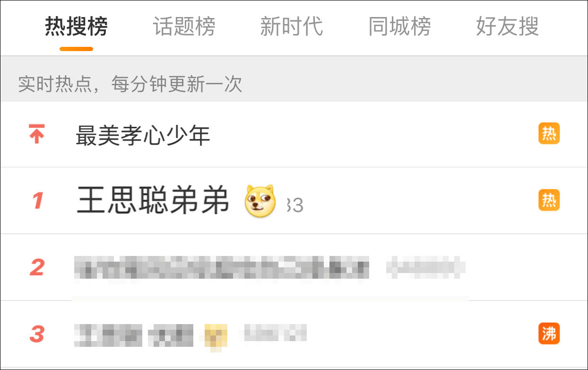The height and width of the screenshot is (370, 588).
Task: Open the 同城榜 tab
Action: tap(399, 26)
